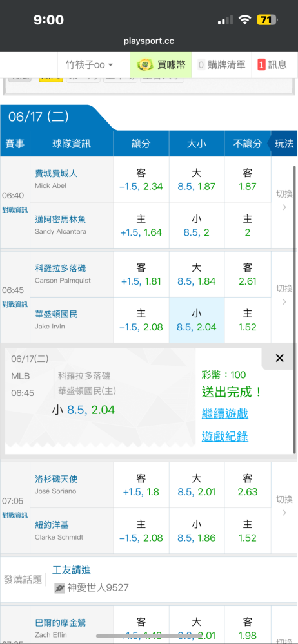Select 大 8.5, 1.87 Phillies over bet
The image size is (298, 644).
197,180
